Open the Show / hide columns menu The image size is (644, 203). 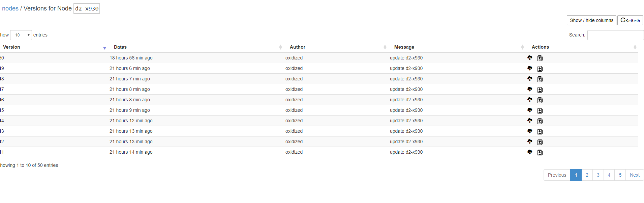click(591, 20)
